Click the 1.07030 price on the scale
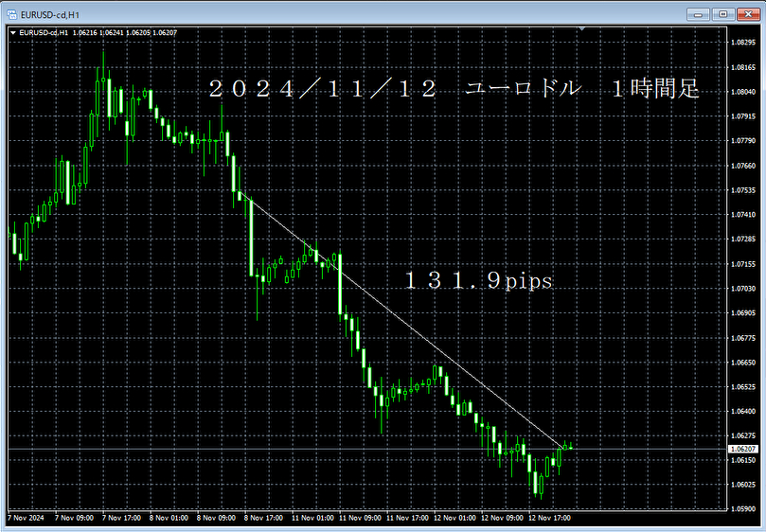The height and width of the screenshot is (532, 766). tap(744, 289)
